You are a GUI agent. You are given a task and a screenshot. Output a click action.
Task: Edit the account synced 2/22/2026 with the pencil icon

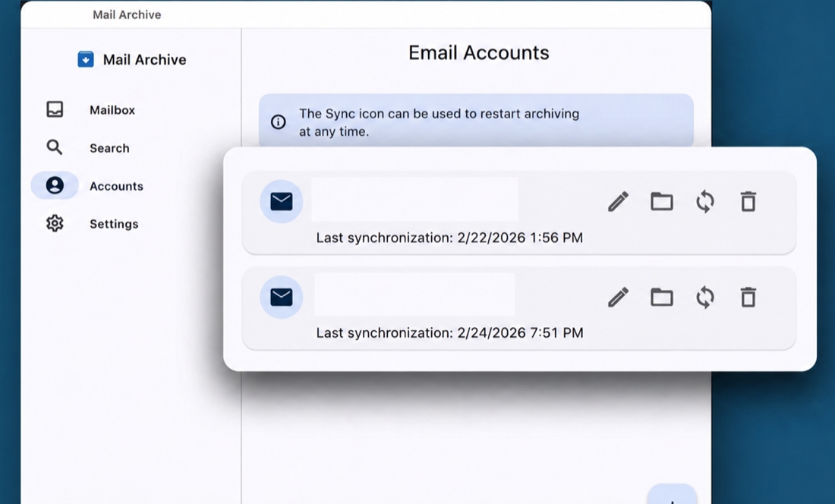pos(618,202)
